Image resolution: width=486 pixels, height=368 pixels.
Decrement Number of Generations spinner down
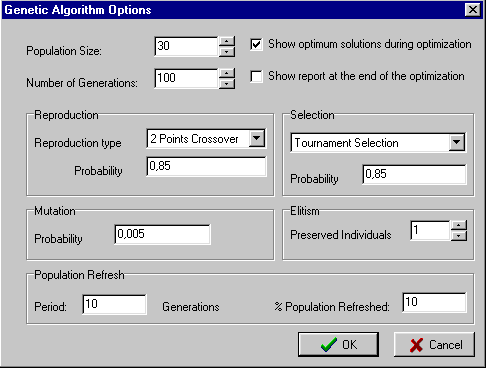pos(227,84)
